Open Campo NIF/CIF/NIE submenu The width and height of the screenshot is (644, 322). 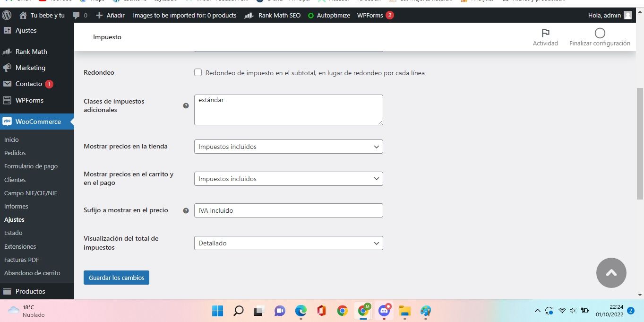point(31,193)
